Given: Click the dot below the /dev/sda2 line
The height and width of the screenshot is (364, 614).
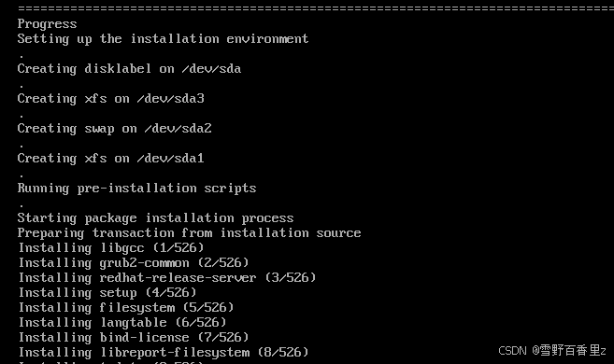Looking at the screenshot, I should coord(21,147).
